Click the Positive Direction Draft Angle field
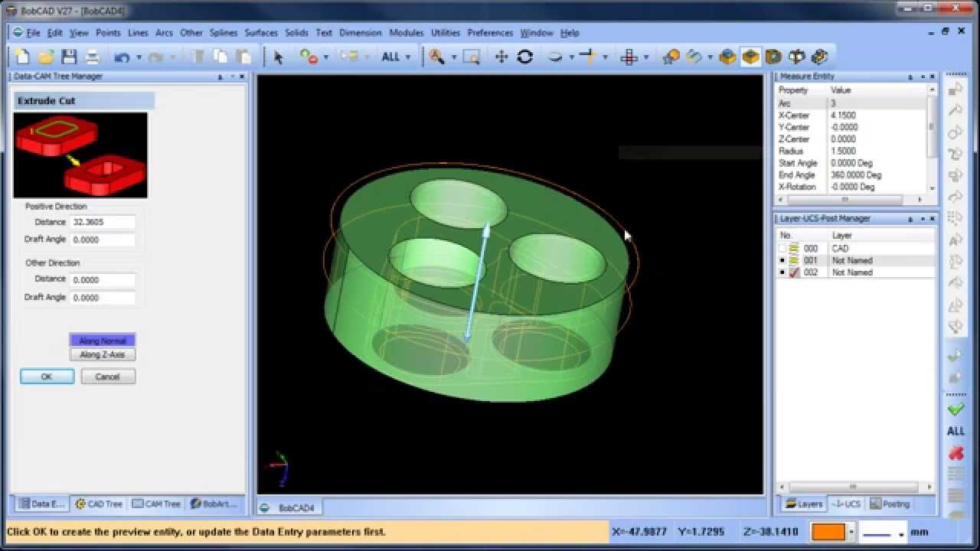The height and width of the screenshot is (551, 980). (103, 240)
